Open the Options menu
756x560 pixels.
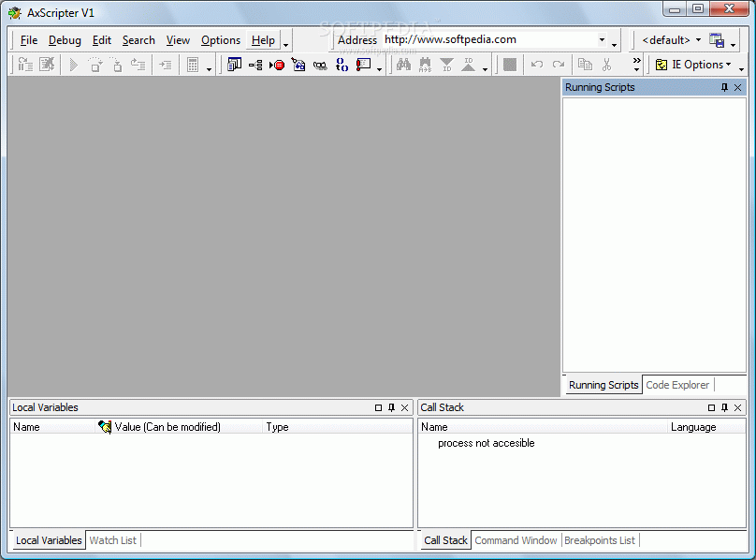(x=221, y=40)
